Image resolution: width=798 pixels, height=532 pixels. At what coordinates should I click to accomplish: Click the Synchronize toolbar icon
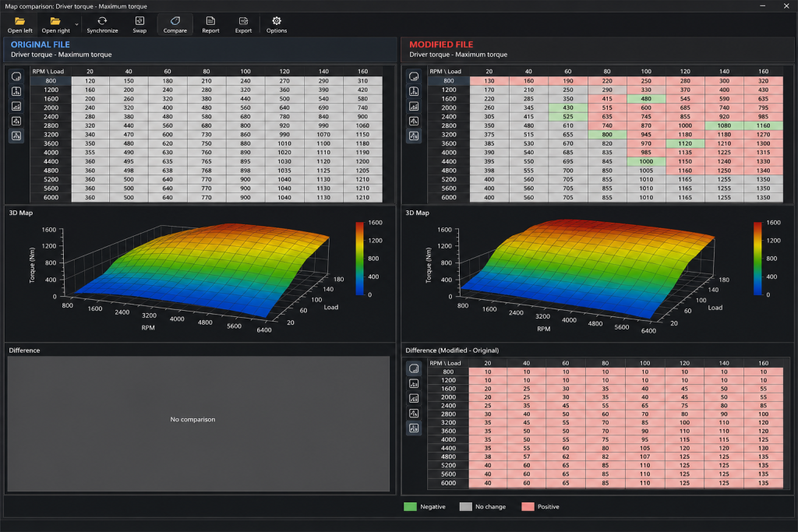(102, 24)
